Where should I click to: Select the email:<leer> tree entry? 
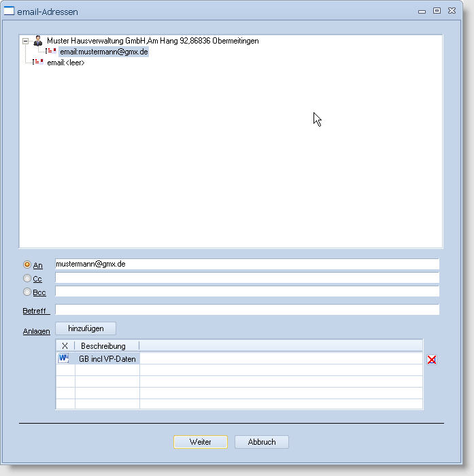click(65, 63)
